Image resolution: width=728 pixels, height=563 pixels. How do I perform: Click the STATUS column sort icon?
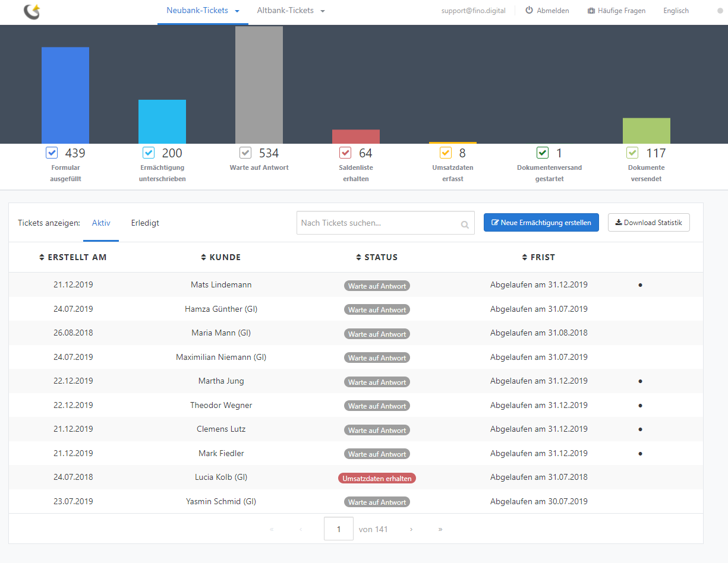tap(358, 257)
